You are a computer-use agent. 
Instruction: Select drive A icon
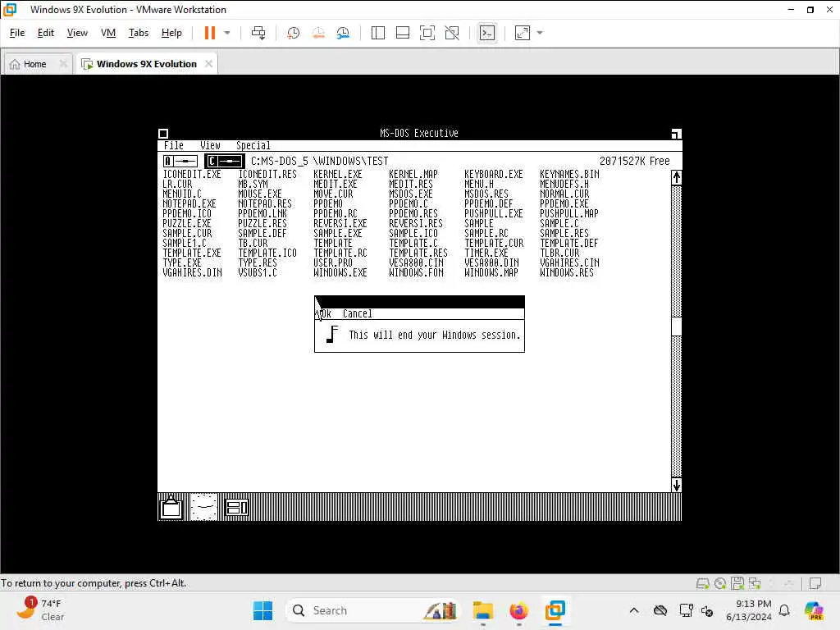[x=180, y=161]
